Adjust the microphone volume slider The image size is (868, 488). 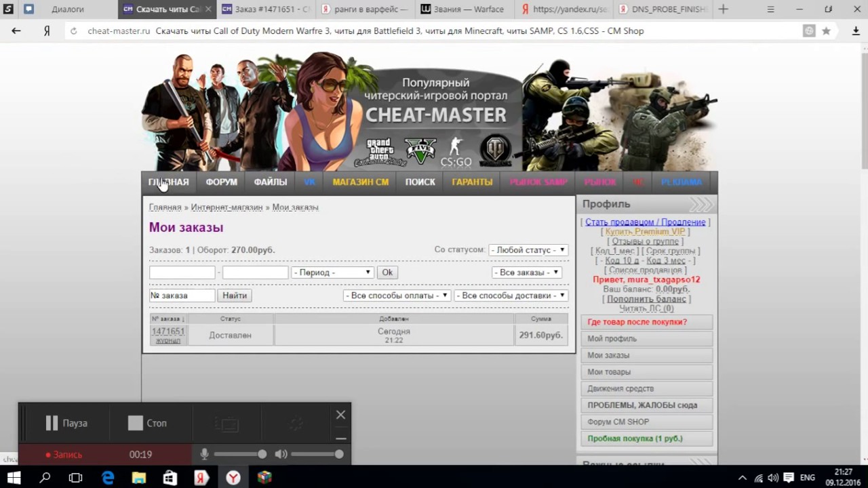240,454
